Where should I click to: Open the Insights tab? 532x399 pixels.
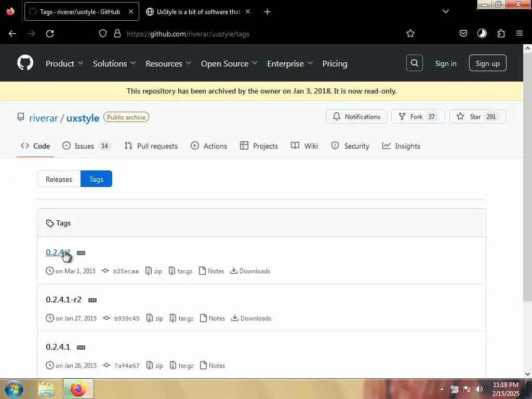point(401,146)
